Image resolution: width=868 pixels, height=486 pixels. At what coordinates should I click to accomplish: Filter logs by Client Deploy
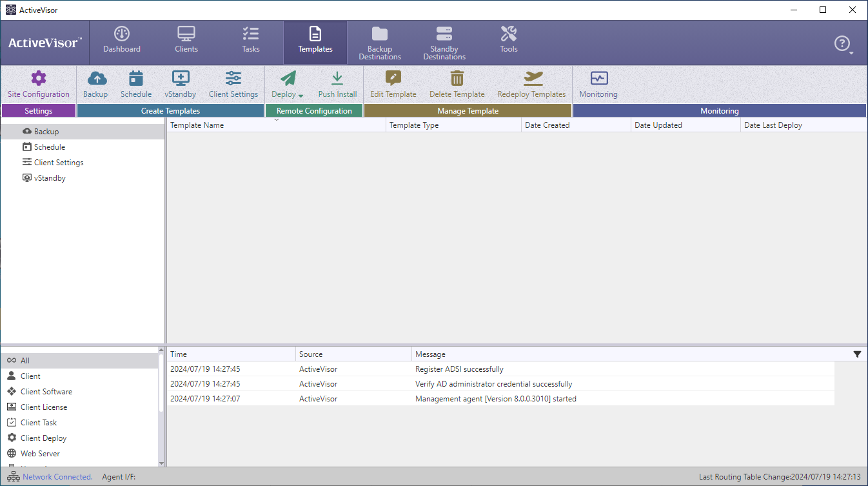tap(79, 438)
